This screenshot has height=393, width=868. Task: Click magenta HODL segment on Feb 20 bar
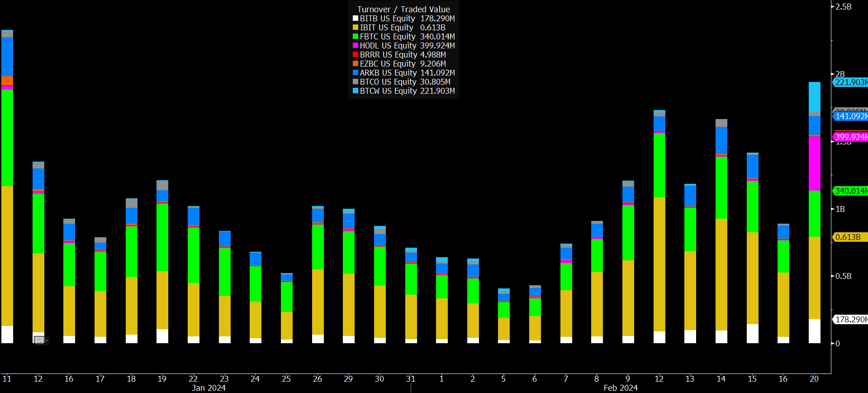click(814, 163)
